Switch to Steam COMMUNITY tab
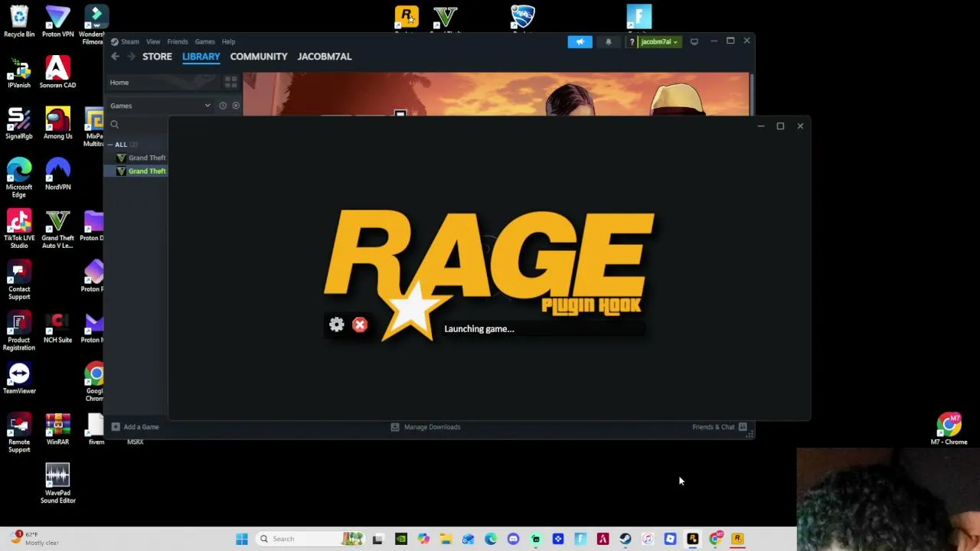This screenshot has height=551, width=980. (259, 57)
